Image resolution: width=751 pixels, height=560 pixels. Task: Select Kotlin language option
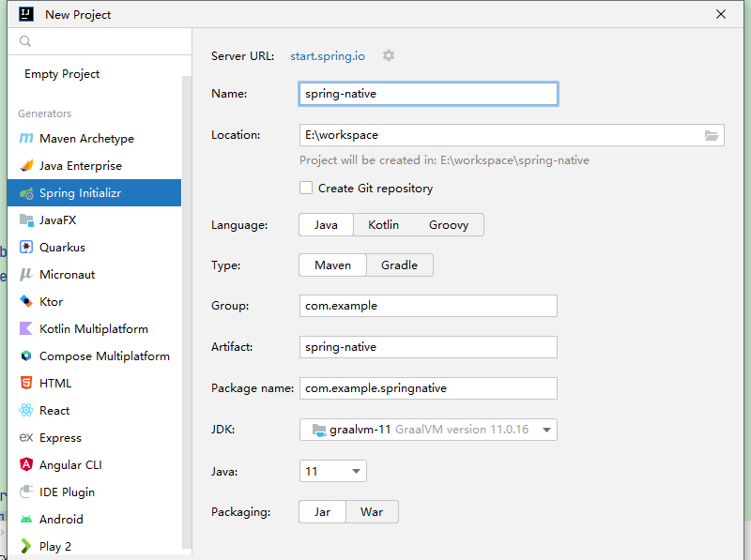(x=383, y=225)
